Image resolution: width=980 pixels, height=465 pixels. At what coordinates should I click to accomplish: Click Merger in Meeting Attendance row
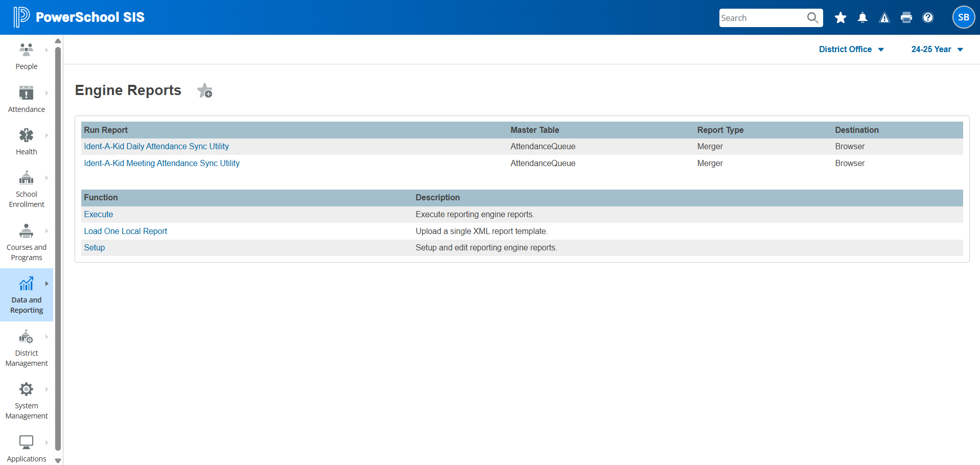[x=710, y=164]
